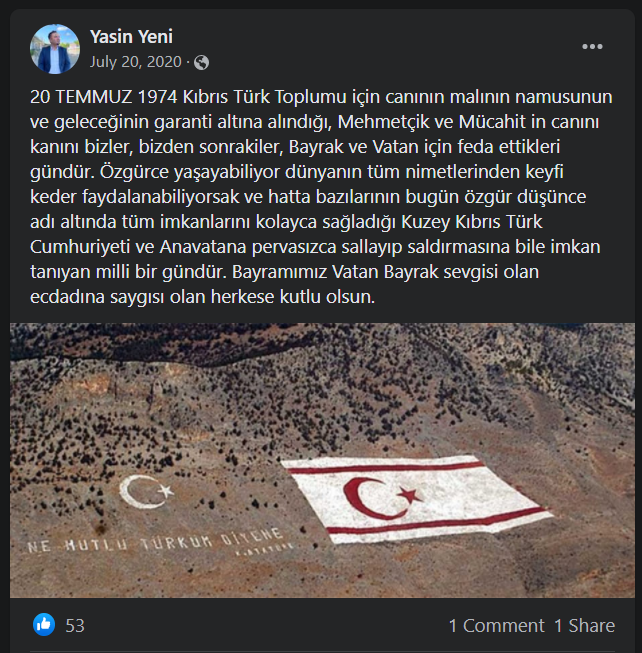Open Yasin Yeni's profile via name
This screenshot has height=653, width=642.
(x=131, y=37)
